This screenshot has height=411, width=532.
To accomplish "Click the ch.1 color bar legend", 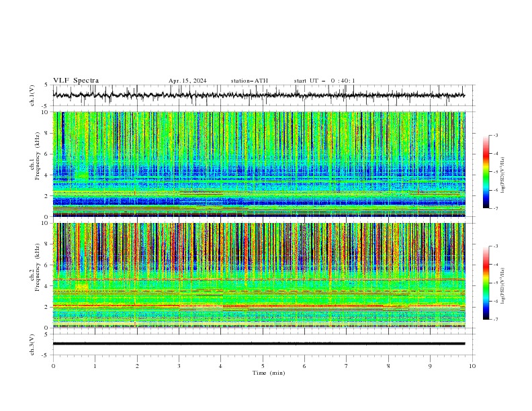I will click(486, 172).
